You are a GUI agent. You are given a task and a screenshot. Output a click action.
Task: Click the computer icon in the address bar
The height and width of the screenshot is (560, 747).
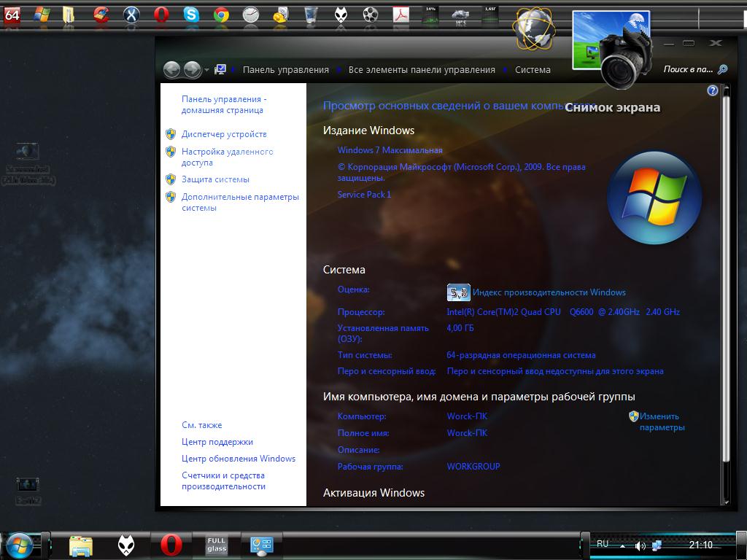pos(220,69)
